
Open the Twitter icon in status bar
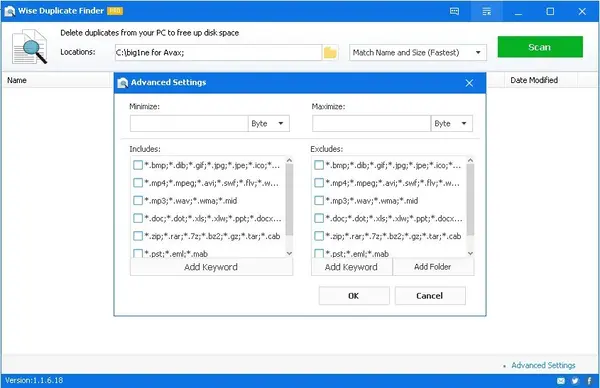[575, 381]
